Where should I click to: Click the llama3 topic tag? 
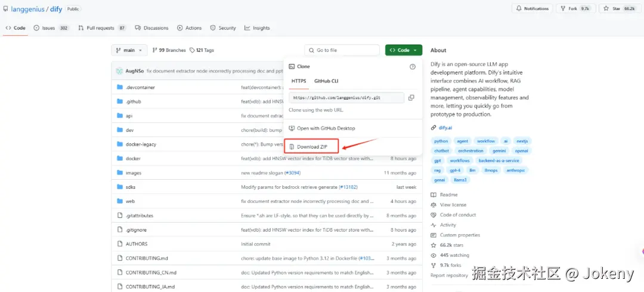tap(460, 180)
